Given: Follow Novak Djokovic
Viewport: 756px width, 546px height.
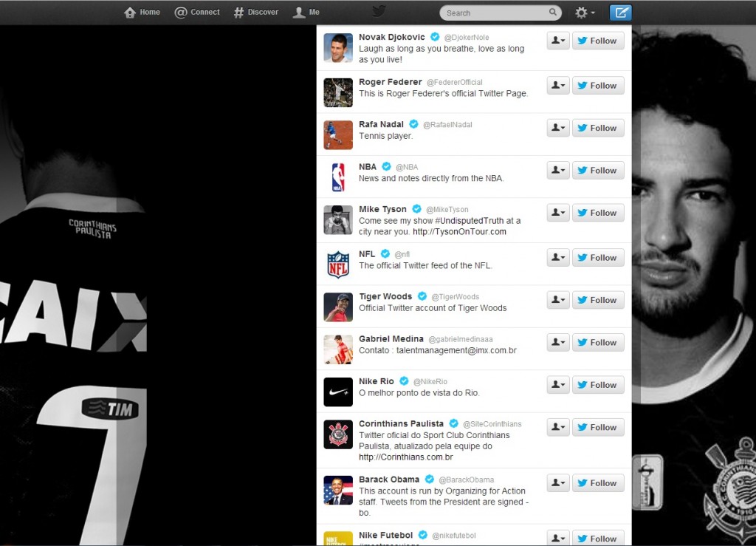Looking at the screenshot, I should coord(598,41).
